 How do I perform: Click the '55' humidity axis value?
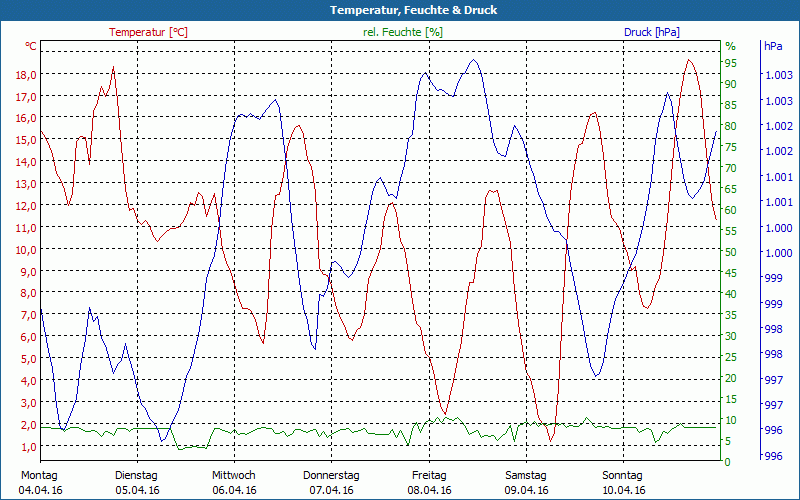click(731, 231)
